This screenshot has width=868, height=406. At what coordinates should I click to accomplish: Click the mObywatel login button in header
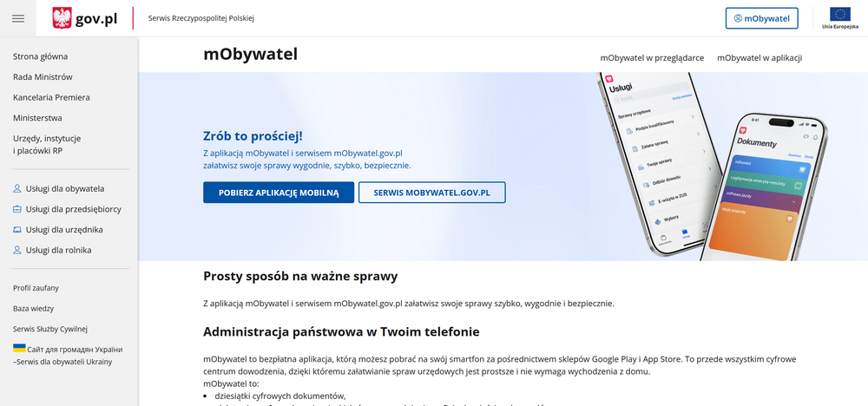[762, 18]
